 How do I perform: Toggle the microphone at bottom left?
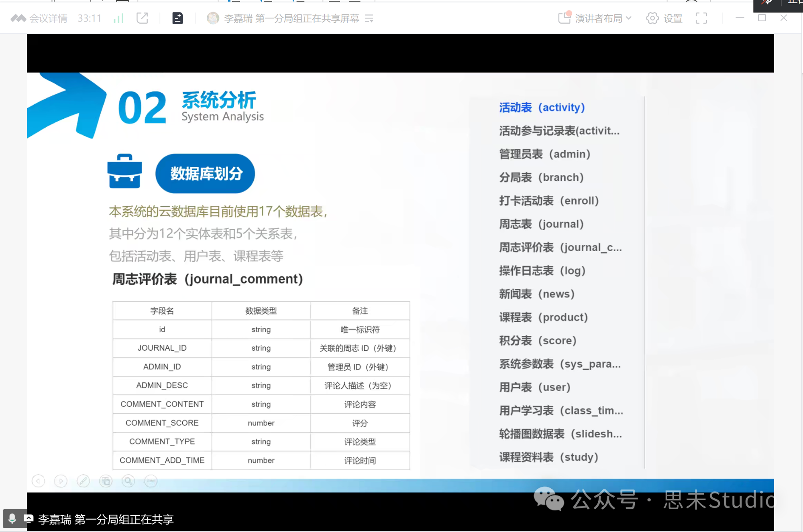coord(12,518)
